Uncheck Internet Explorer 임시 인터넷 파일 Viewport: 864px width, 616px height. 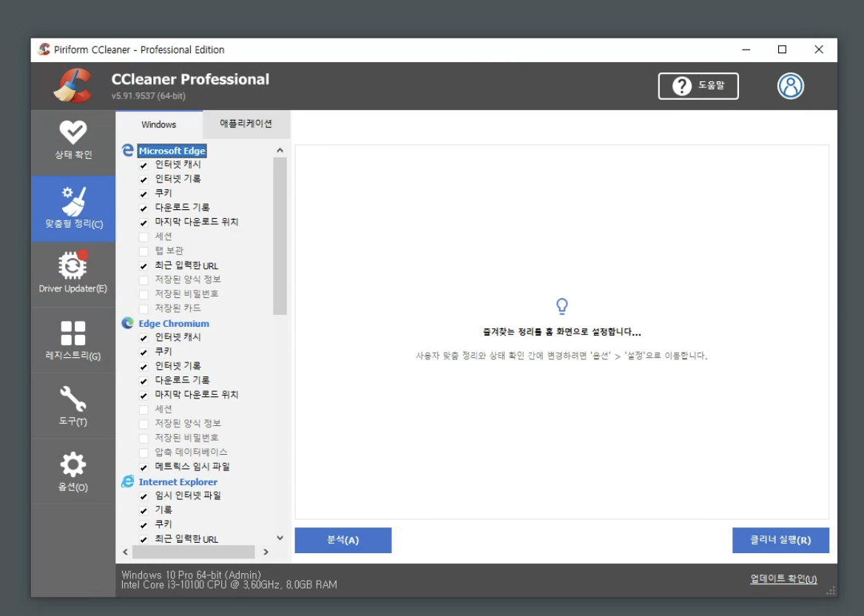[144, 496]
